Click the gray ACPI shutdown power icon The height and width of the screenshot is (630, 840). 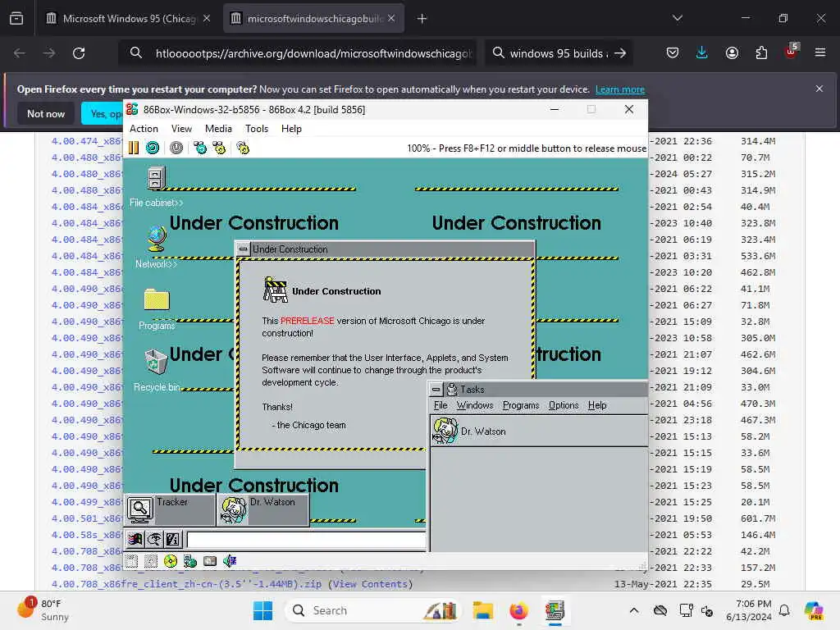(x=176, y=148)
